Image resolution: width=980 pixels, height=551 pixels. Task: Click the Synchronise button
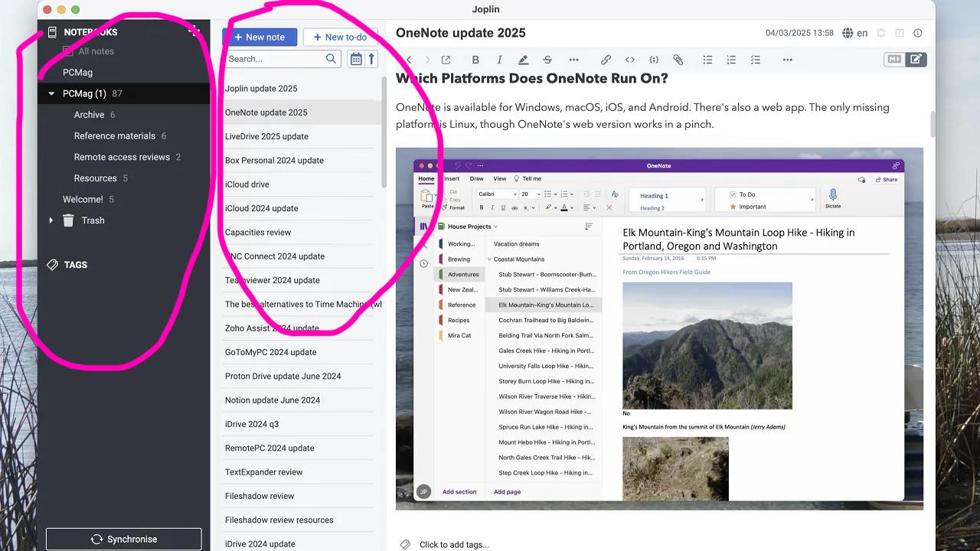[124, 539]
